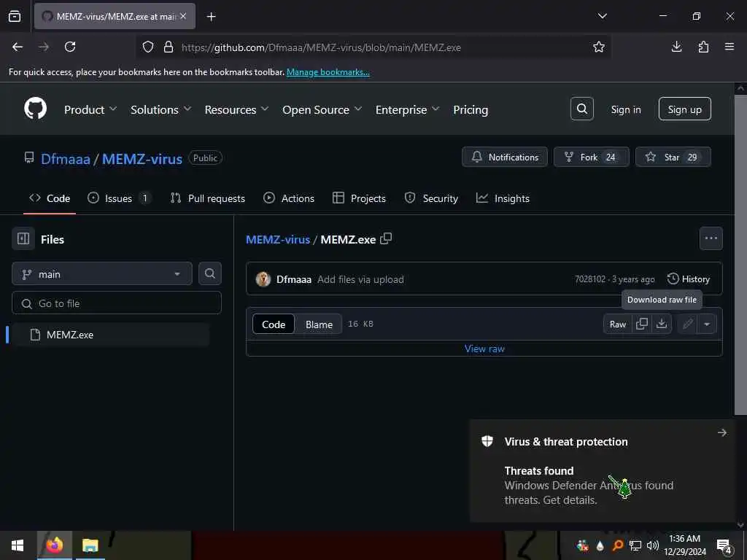Open File Explorer from taskbar

point(90,545)
